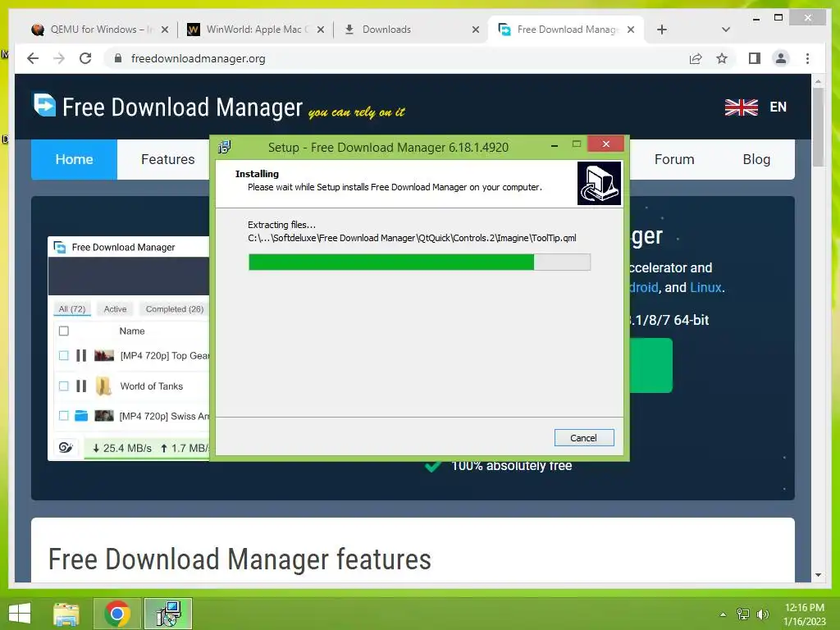Image resolution: width=840 pixels, height=630 pixels.
Task: Click the Cancel button in Setup dialog
Action: point(583,438)
